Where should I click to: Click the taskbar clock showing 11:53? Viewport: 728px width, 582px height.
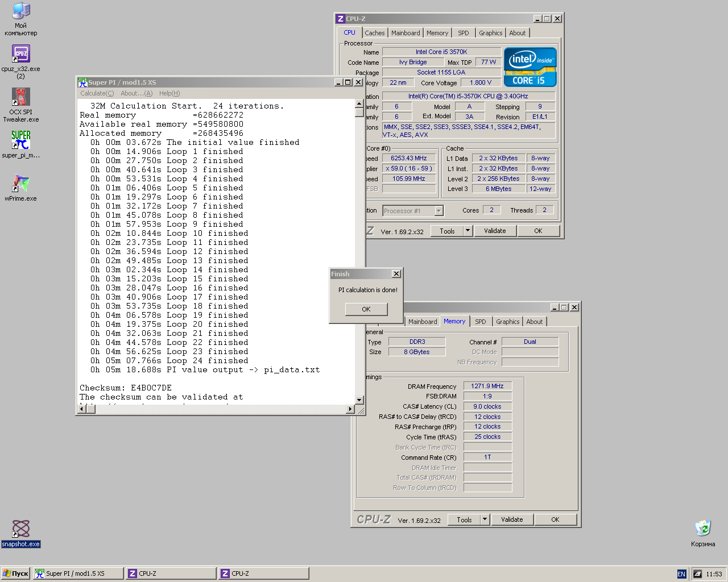(x=714, y=574)
